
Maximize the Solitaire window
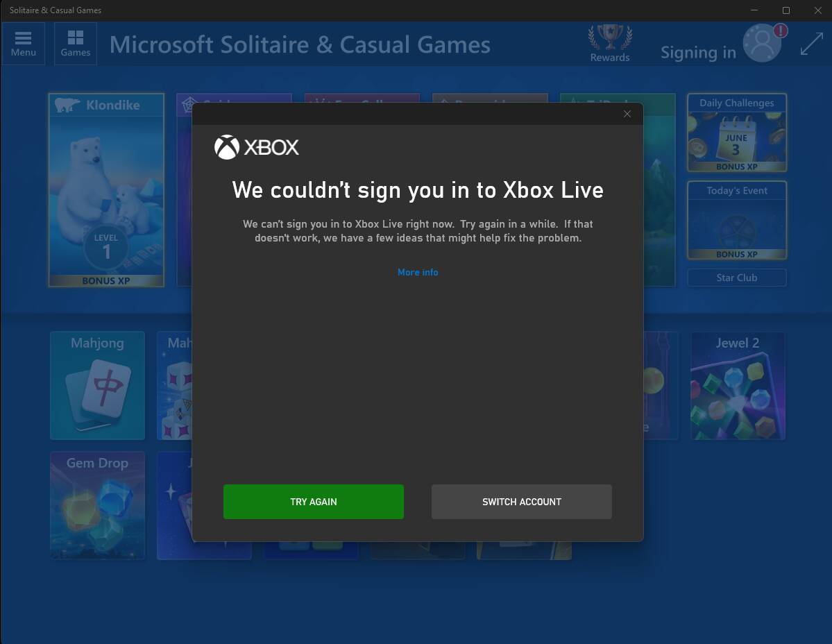pyautogui.click(x=786, y=10)
